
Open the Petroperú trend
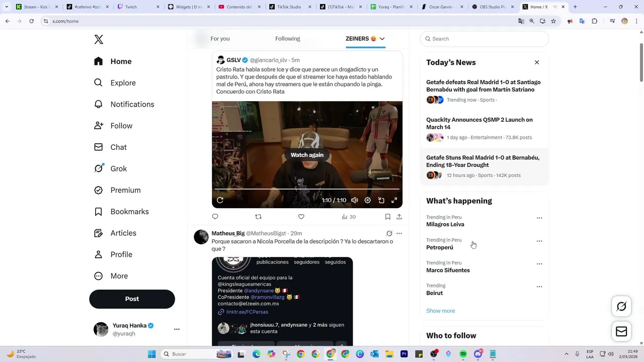[439, 247]
